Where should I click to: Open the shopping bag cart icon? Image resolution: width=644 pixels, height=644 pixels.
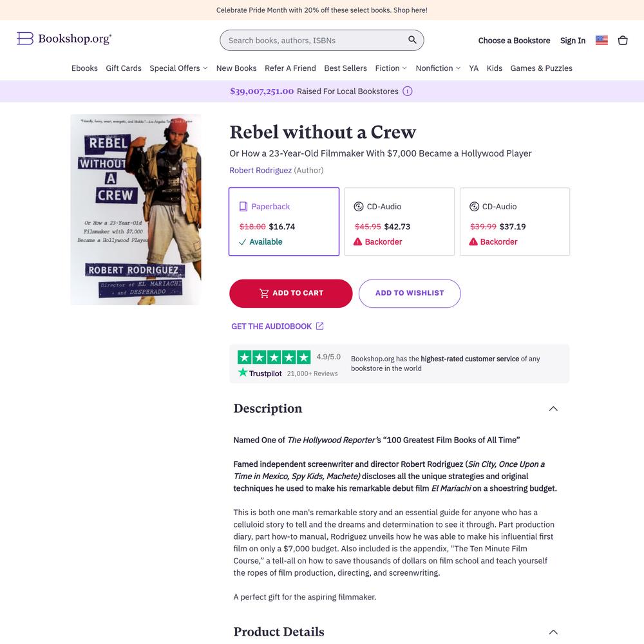pos(623,40)
